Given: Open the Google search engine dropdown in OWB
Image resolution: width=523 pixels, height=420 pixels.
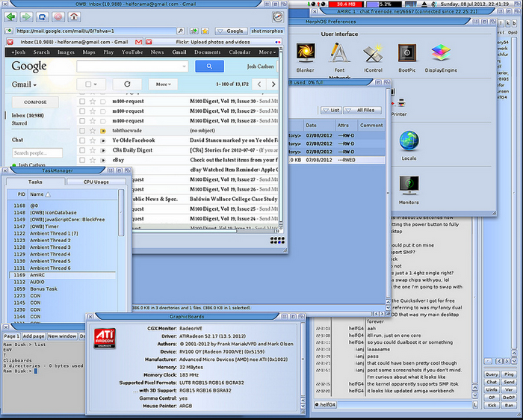Looking at the screenshot, I should (x=231, y=31).
